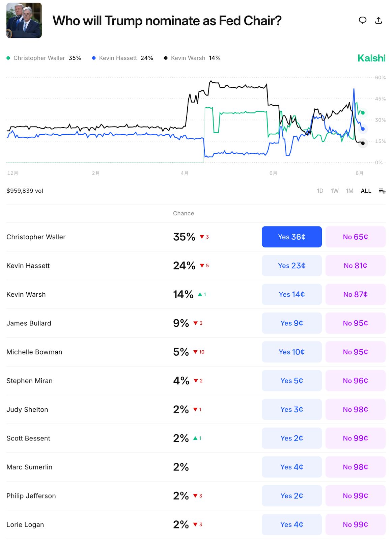The image size is (392, 540).
Task: Toggle the Kevin Hassett blue legend dot
Action: (94, 58)
